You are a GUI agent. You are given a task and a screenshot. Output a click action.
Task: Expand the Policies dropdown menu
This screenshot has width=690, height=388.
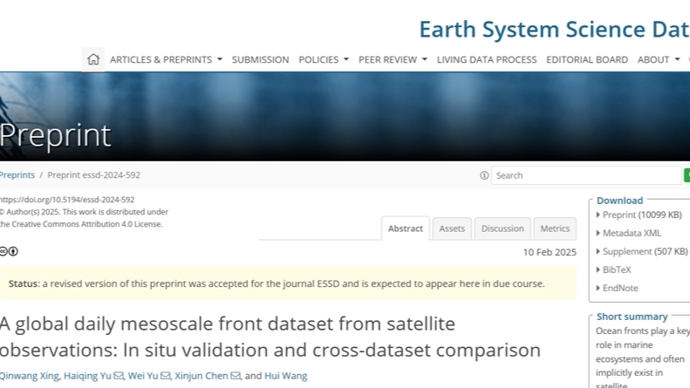323,59
